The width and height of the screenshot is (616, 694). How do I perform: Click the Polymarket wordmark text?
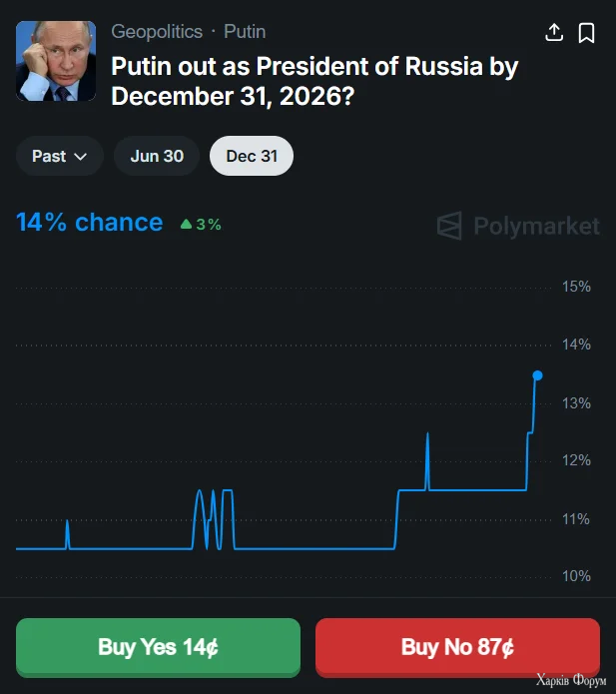(536, 226)
